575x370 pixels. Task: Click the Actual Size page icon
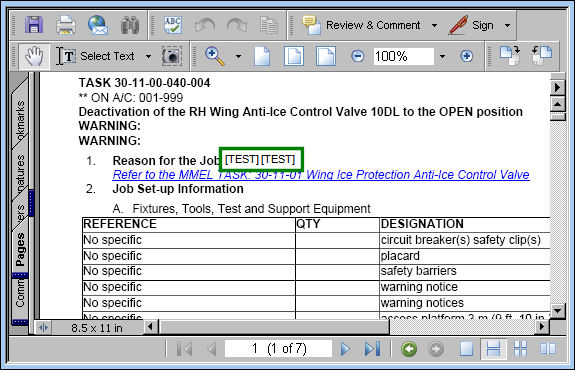[262, 56]
